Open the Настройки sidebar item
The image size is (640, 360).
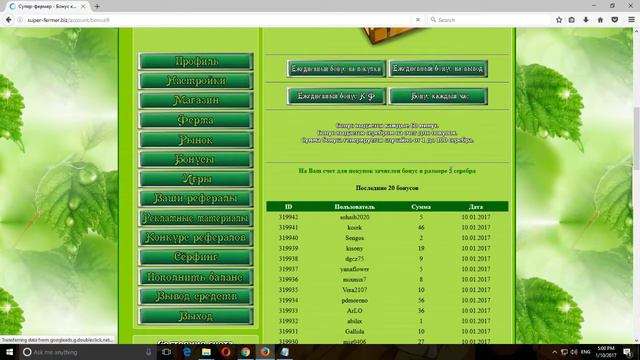(196, 81)
